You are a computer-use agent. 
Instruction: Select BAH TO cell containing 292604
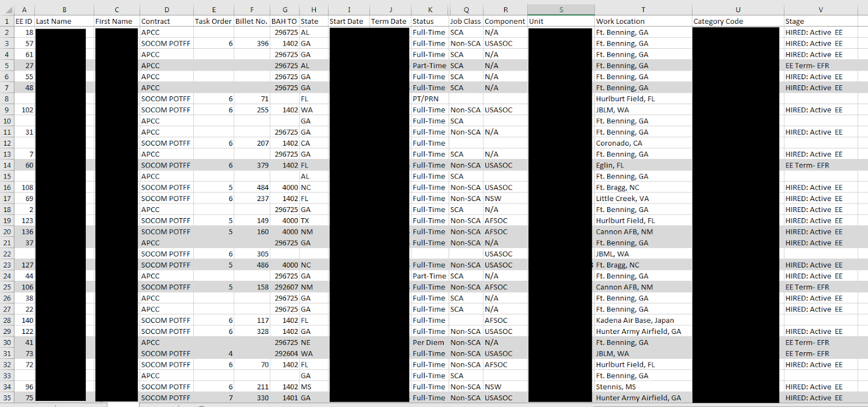285,353
